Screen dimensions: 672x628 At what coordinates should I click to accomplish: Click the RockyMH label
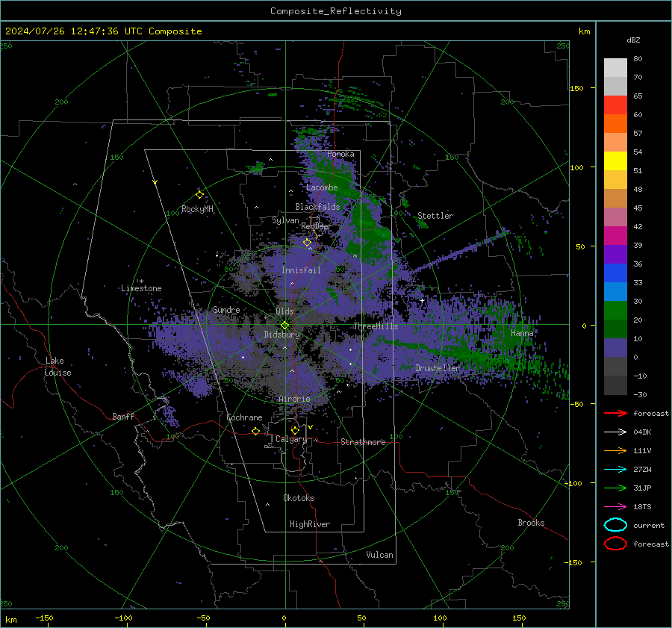click(x=197, y=209)
